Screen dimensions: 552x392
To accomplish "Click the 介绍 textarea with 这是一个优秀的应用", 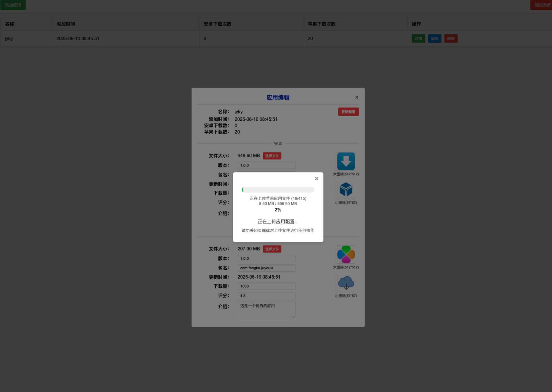I will click(266, 310).
